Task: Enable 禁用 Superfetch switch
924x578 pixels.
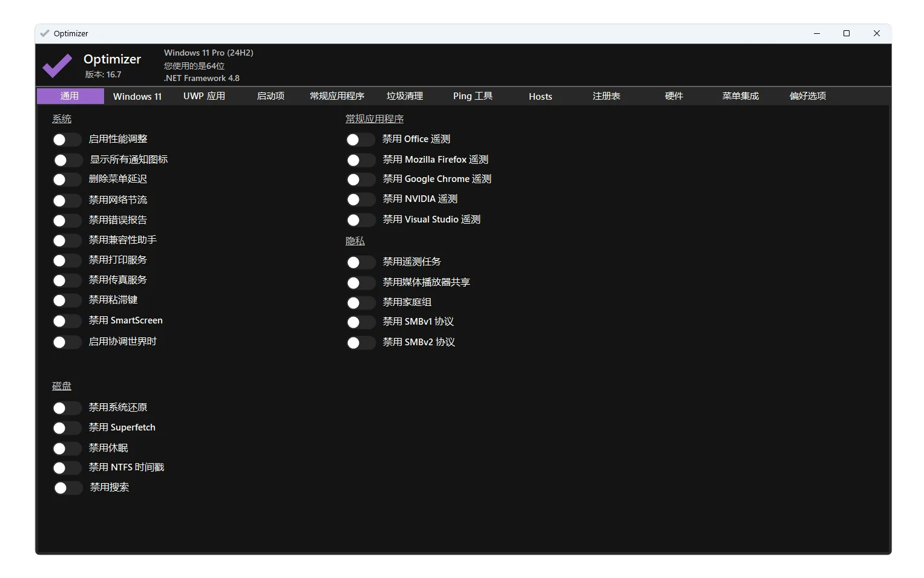Action: click(67, 428)
